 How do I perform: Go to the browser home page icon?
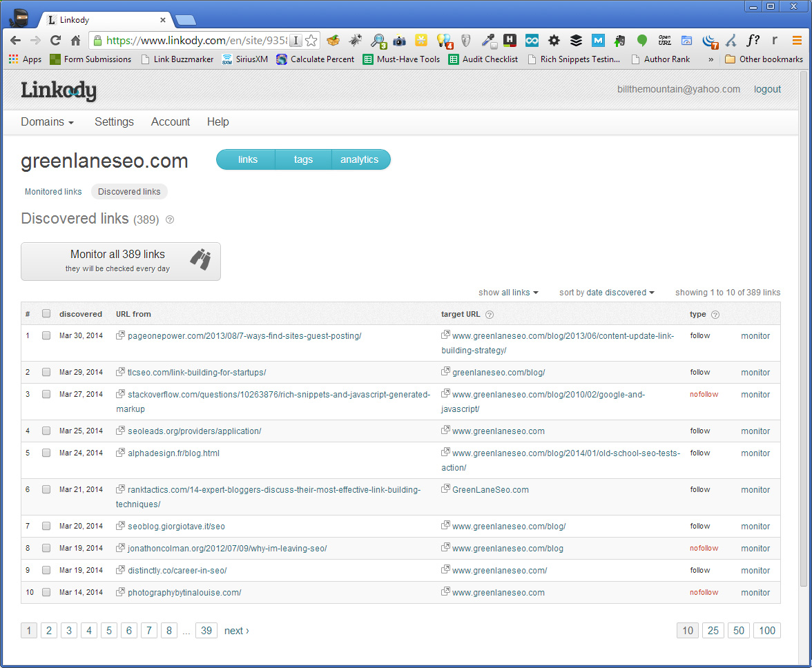76,40
